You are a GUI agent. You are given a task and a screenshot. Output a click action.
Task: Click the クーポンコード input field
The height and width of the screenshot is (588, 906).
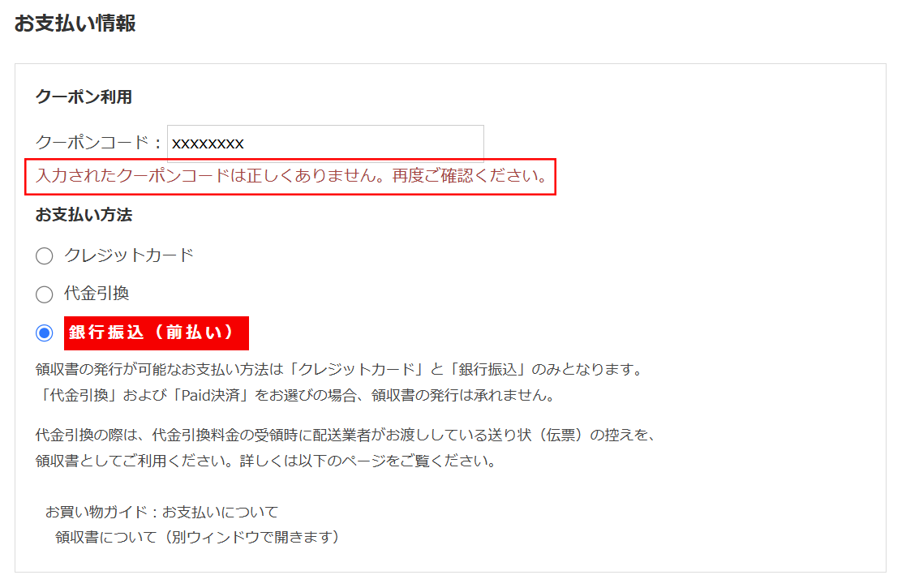click(325, 142)
